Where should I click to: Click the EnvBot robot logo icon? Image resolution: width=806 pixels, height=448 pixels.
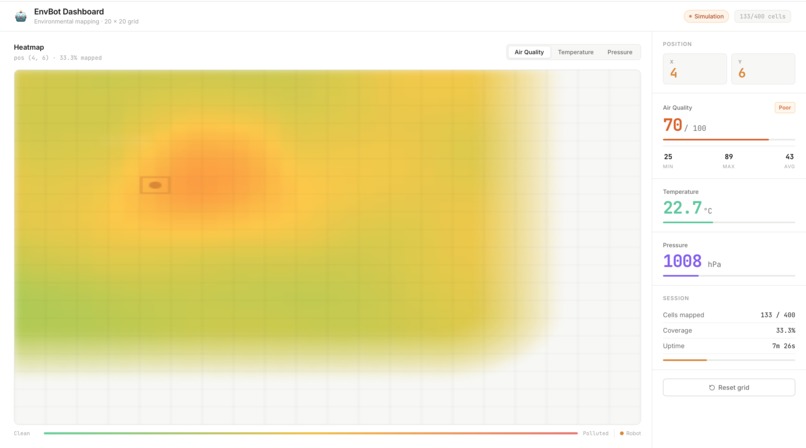[21, 16]
